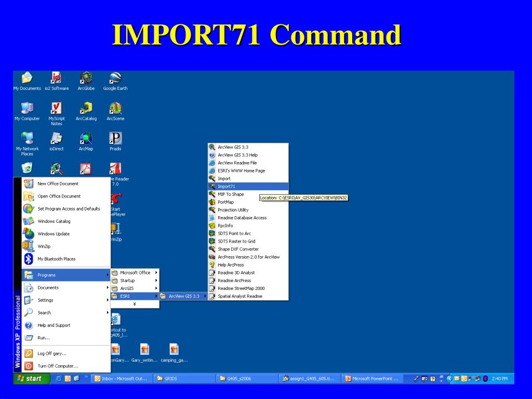Screen dimensions: 532x399
Task: Choose Turn Off Computer...
Action: coord(66,366)
